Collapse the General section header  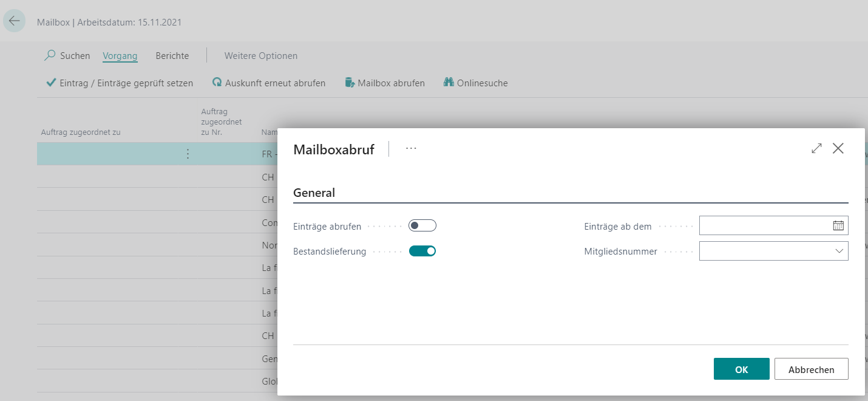click(x=314, y=193)
